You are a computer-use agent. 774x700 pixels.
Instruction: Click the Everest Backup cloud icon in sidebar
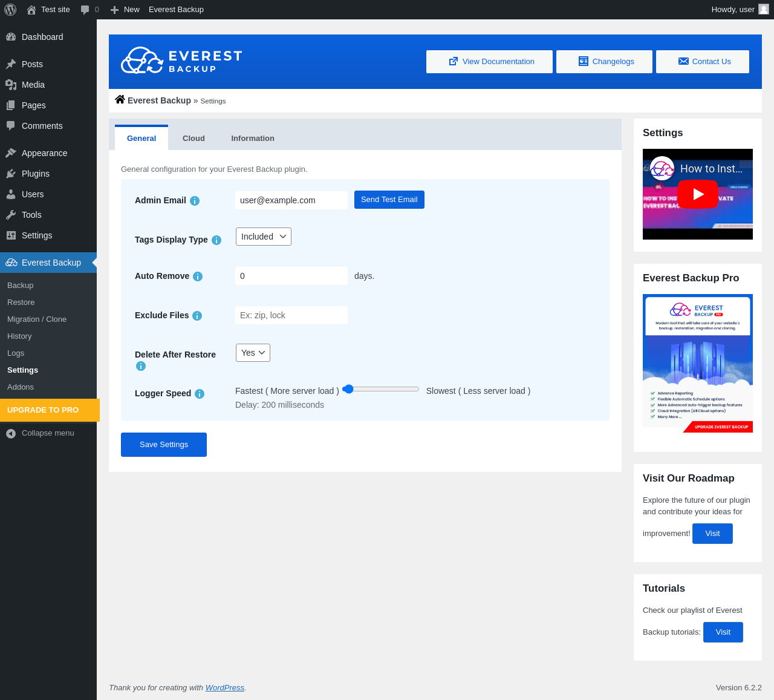(11, 263)
